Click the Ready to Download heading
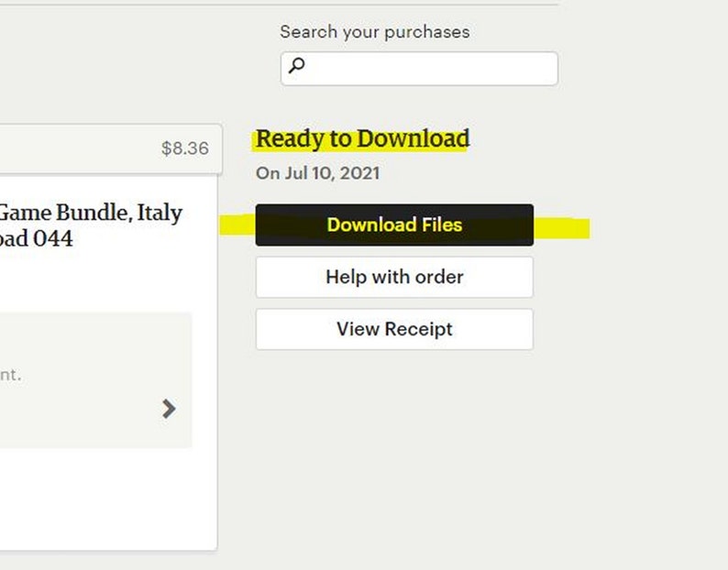Viewport: 728px width, 570px height. [362, 138]
